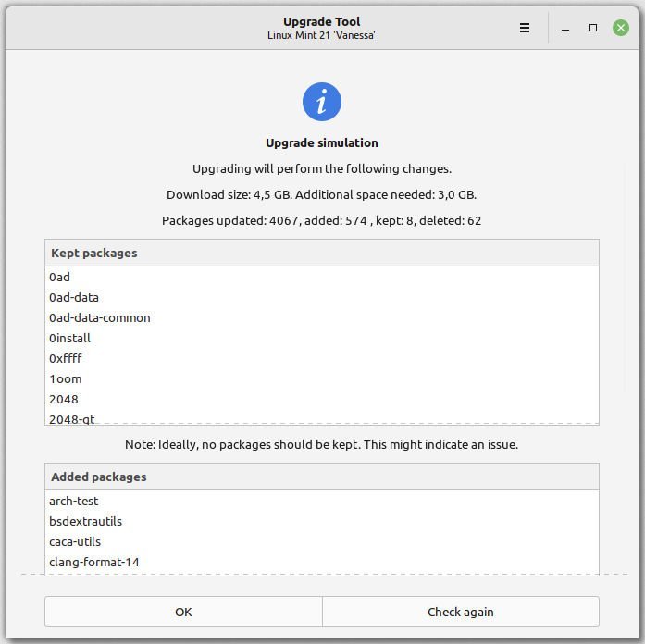The image size is (645, 644).
Task: Close the Upgrade Tool window
Action: (621, 28)
